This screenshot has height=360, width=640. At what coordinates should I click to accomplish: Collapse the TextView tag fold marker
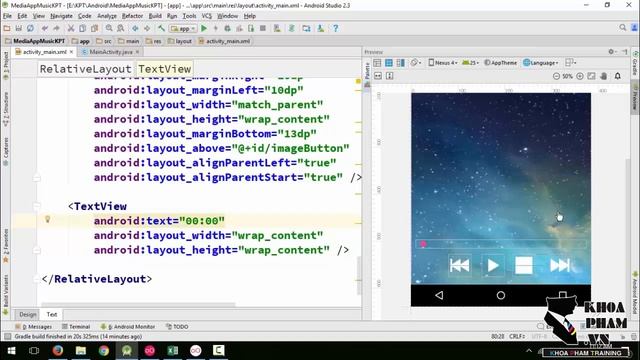coord(37,206)
